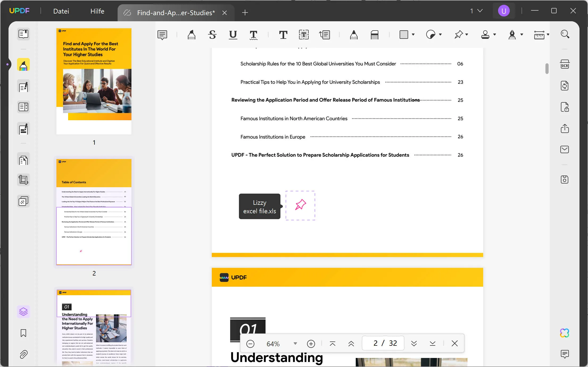
Task: Click the document bookmarks panel icon
Action: coord(23,333)
